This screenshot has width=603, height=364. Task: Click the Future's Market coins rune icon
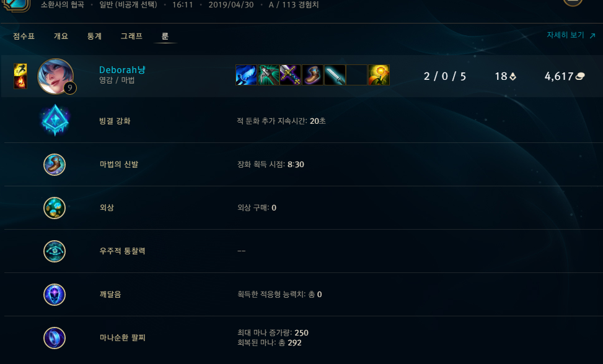tap(55, 208)
